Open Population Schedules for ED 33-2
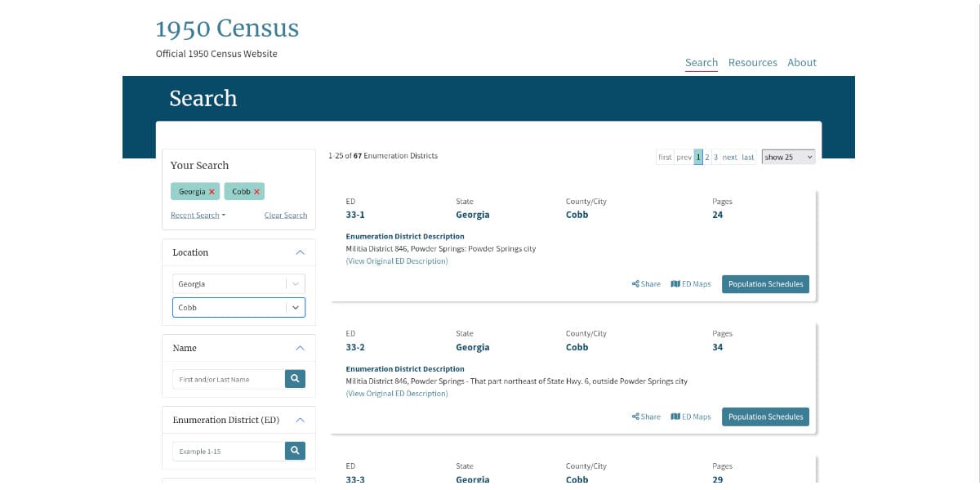This screenshot has height=490, width=980. point(765,416)
